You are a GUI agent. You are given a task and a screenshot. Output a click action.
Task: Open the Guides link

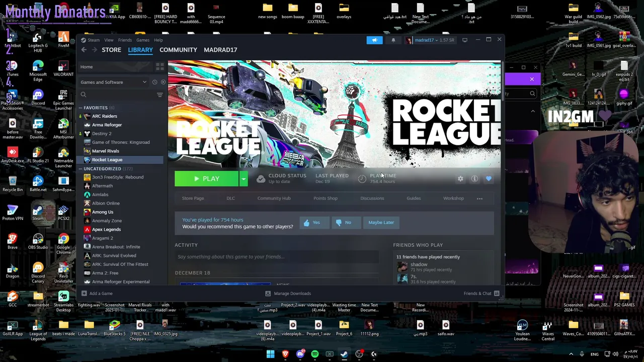click(414, 198)
